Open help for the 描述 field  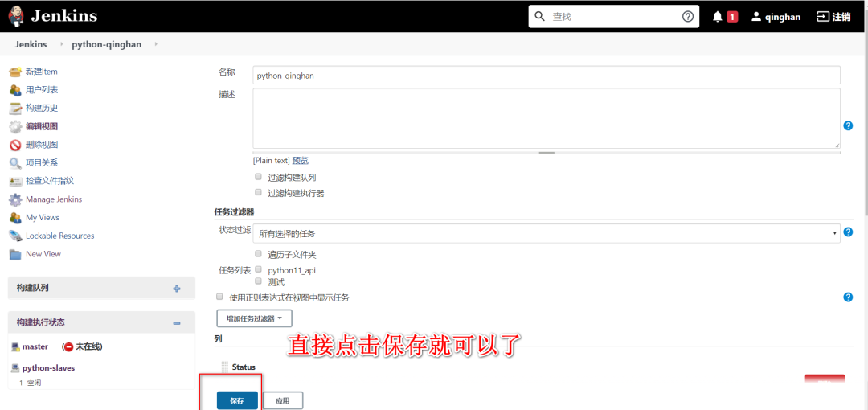pyautogui.click(x=848, y=125)
